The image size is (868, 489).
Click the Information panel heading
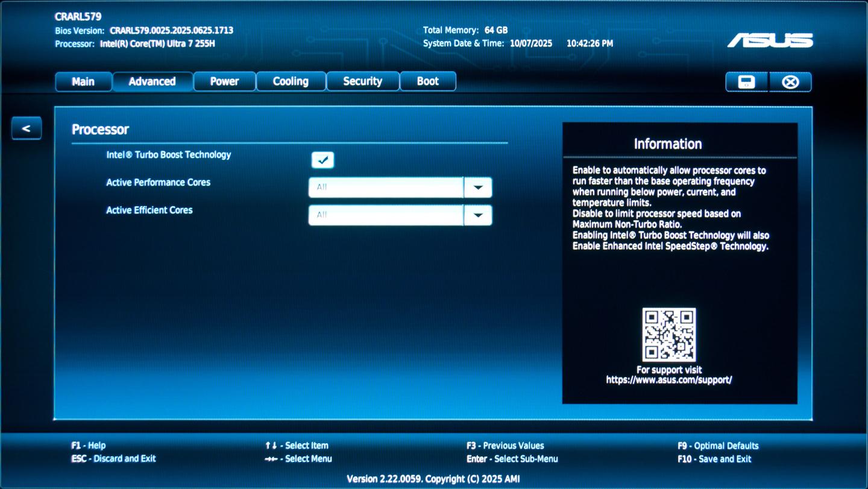668,144
